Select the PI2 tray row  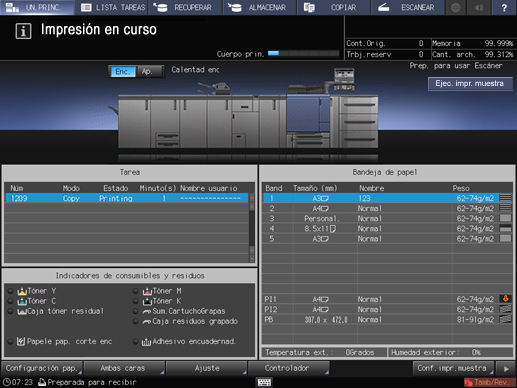[x=388, y=309]
